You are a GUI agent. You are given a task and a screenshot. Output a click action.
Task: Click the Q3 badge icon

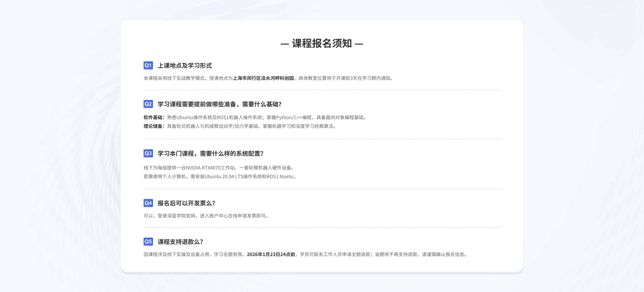click(x=148, y=153)
